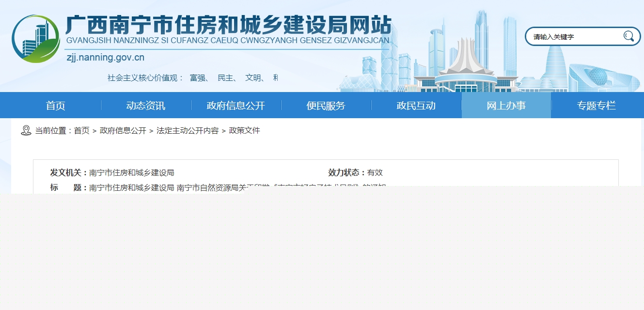Open the 政府信息公开 navigation tab

[236, 106]
